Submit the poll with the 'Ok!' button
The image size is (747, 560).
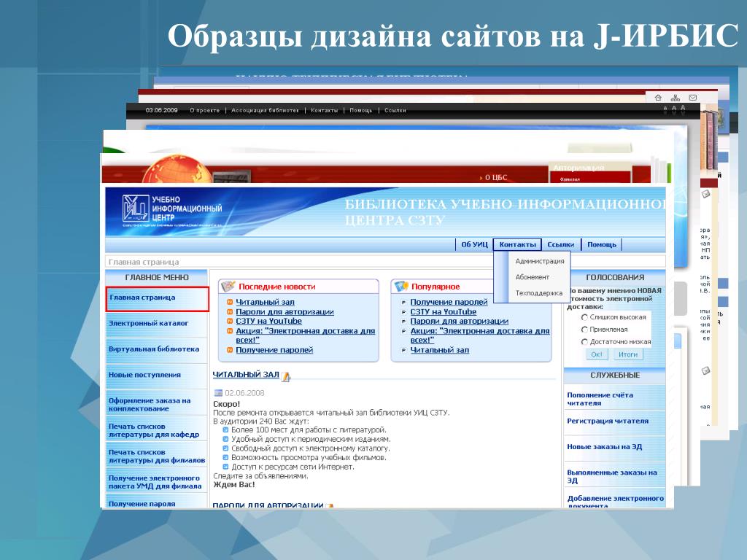tap(597, 354)
